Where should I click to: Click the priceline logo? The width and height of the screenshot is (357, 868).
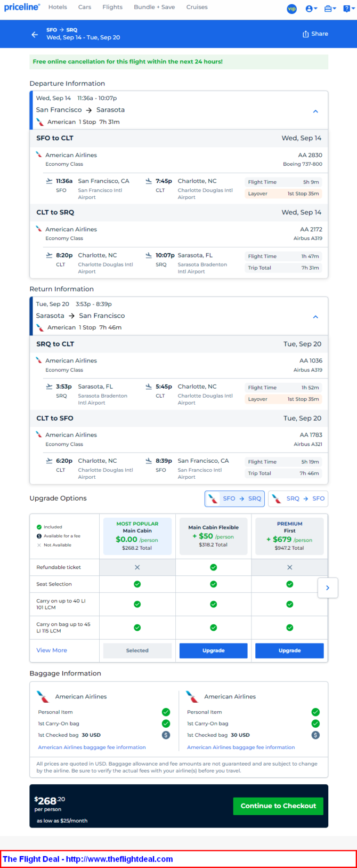(x=22, y=7)
